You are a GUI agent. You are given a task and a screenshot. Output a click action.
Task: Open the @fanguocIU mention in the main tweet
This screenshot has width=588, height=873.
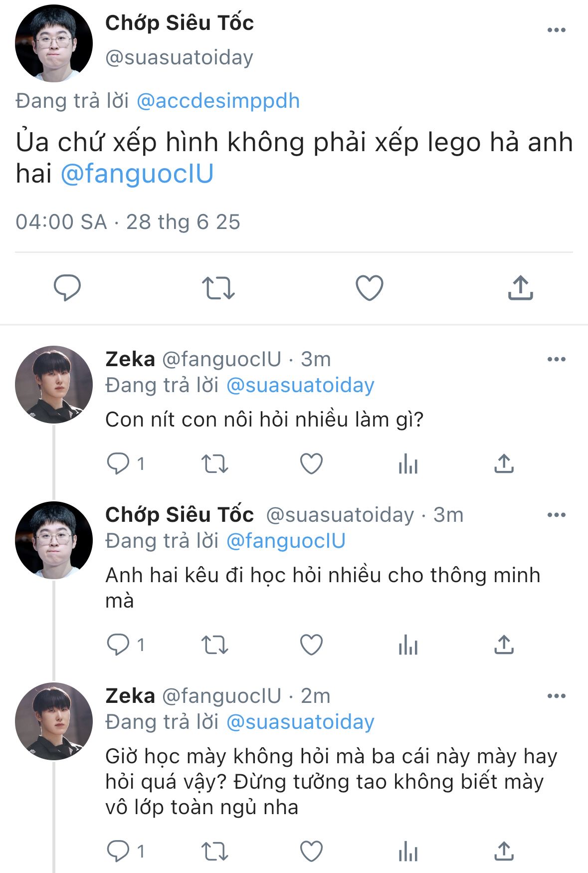coord(137,174)
